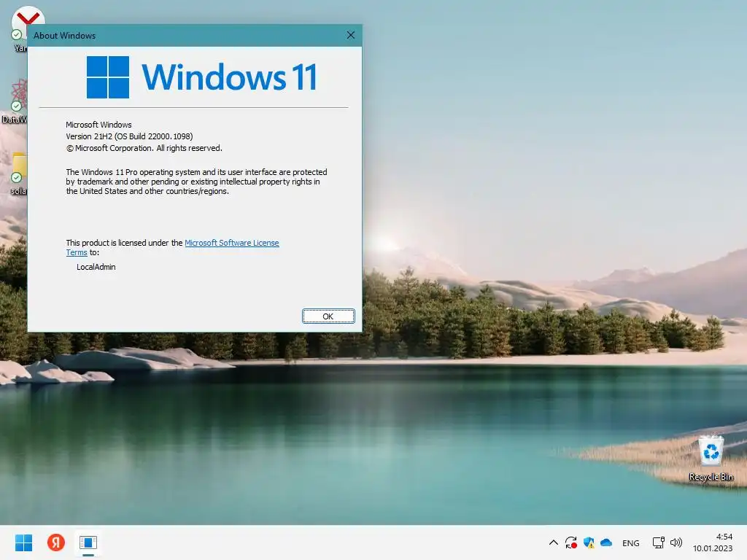Open the Windows Security tray icon
The image size is (747, 560).
click(x=589, y=542)
